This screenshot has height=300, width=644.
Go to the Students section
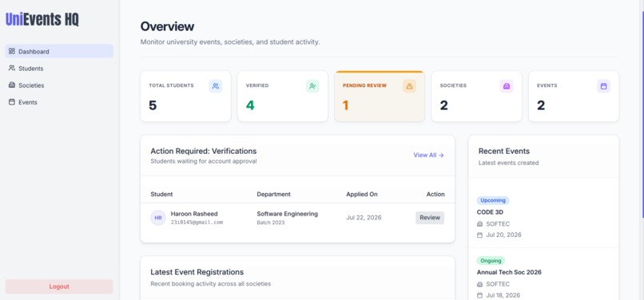tap(59, 68)
